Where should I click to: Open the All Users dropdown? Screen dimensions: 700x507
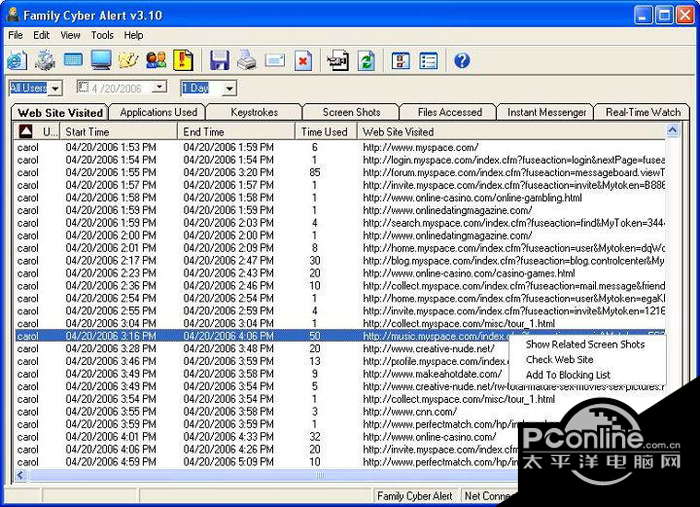click(x=55, y=88)
